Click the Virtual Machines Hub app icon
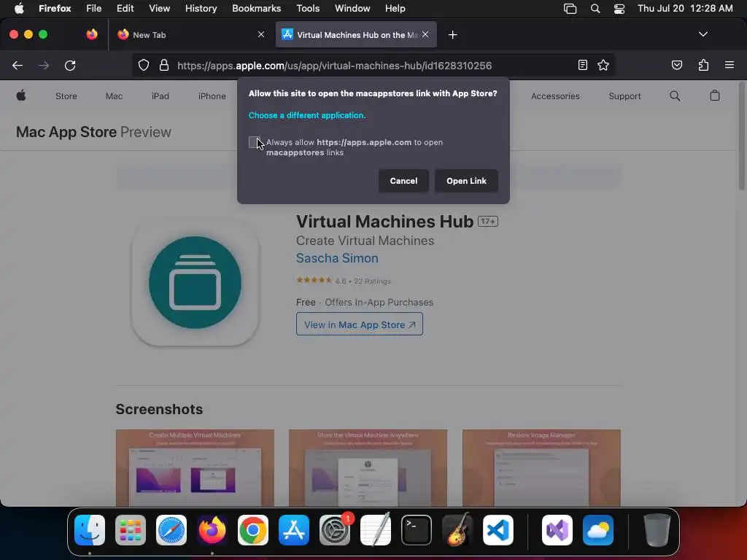The width and height of the screenshot is (747, 560). click(195, 282)
